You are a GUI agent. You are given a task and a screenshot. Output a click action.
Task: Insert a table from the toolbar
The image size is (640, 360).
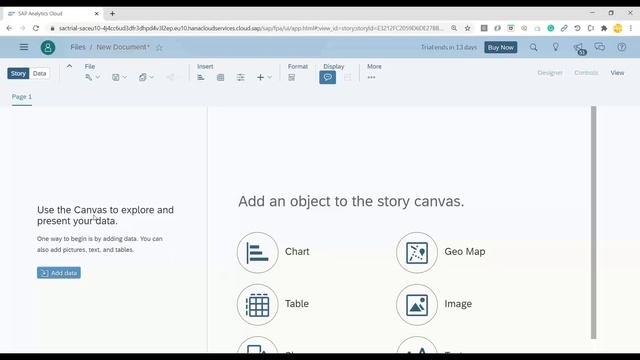coord(220,77)
